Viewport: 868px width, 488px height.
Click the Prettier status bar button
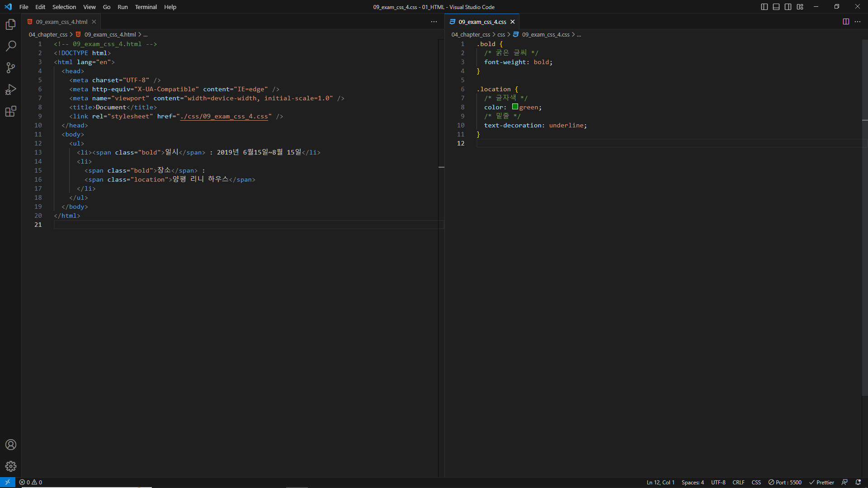(x=821, y=482)
